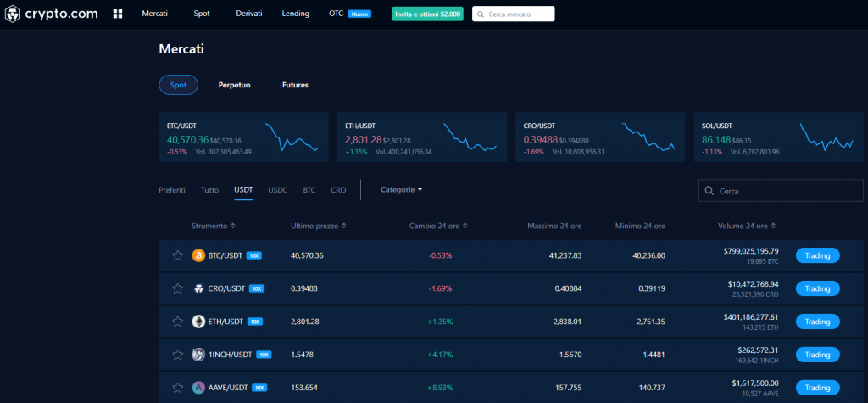
Task: Open the CRO/USDT summary card
Action: [600, 137]
